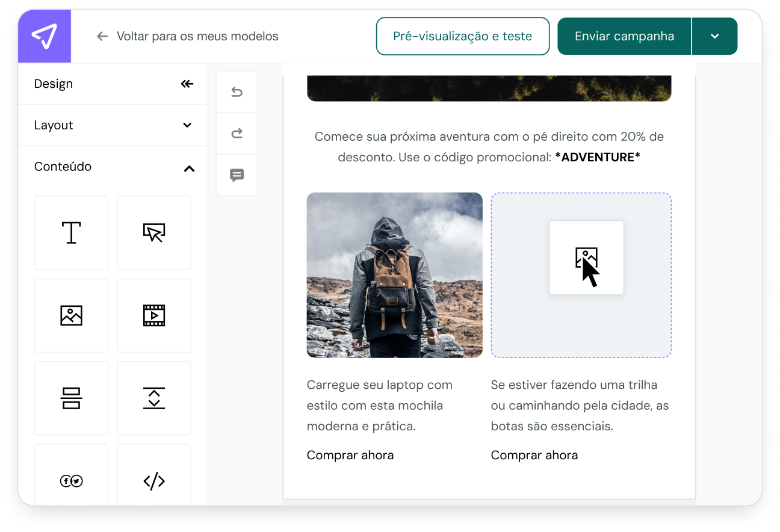This screenshot has width=780, height=532.
Task: Add an HTML code block
Action: pos(153,480)
